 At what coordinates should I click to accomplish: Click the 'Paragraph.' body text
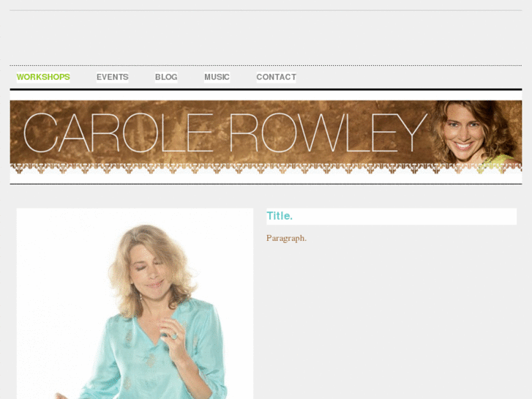click(x=286, y=239)
